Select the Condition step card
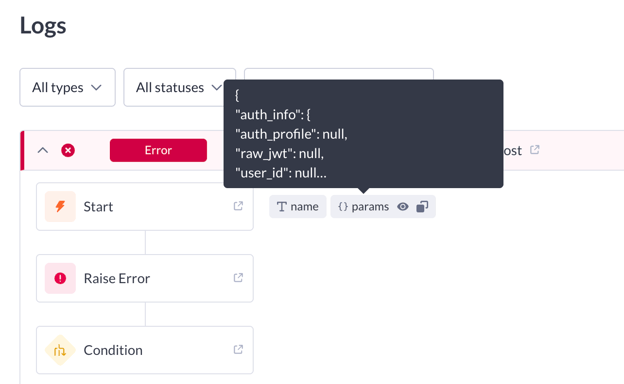The height and width of the screenshot is (384, 624). [145, 350]
